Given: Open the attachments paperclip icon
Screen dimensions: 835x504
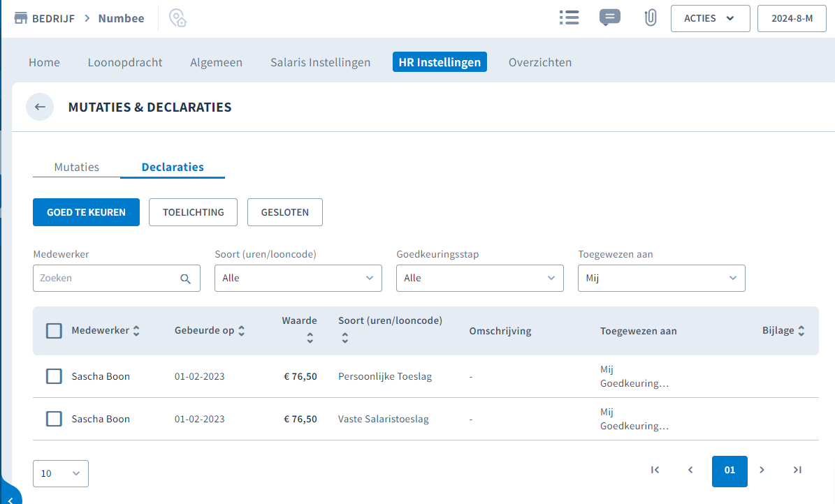Looking at the screenshot, I should pyautogui.click(x=651, y=17).
